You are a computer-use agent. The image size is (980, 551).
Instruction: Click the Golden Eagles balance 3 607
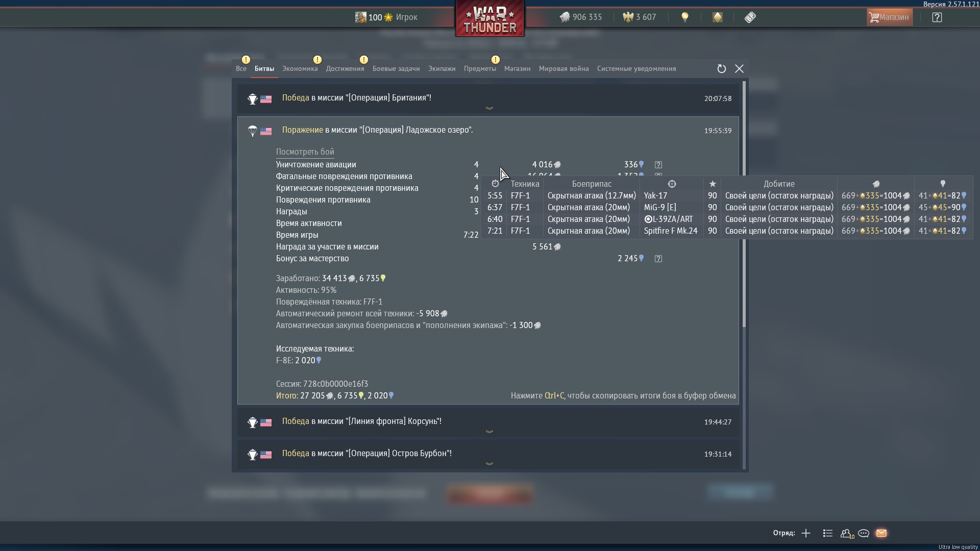[x=639, y=17]
